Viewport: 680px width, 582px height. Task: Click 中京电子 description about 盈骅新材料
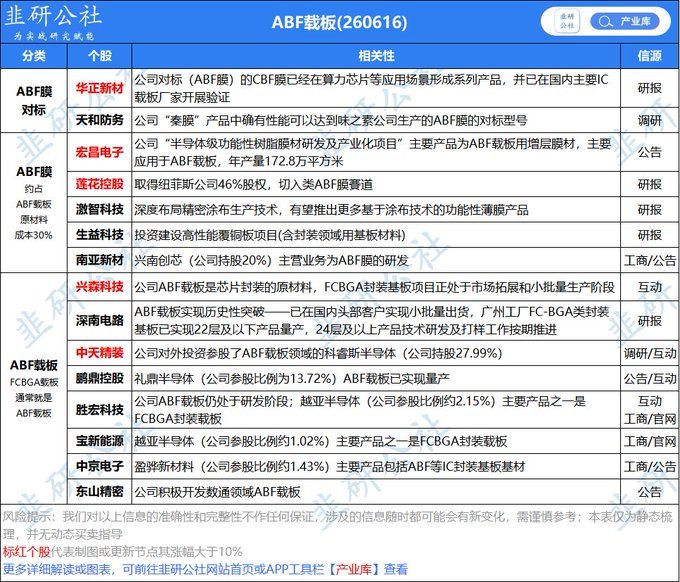pyautogui.click(x=330, y=466)
